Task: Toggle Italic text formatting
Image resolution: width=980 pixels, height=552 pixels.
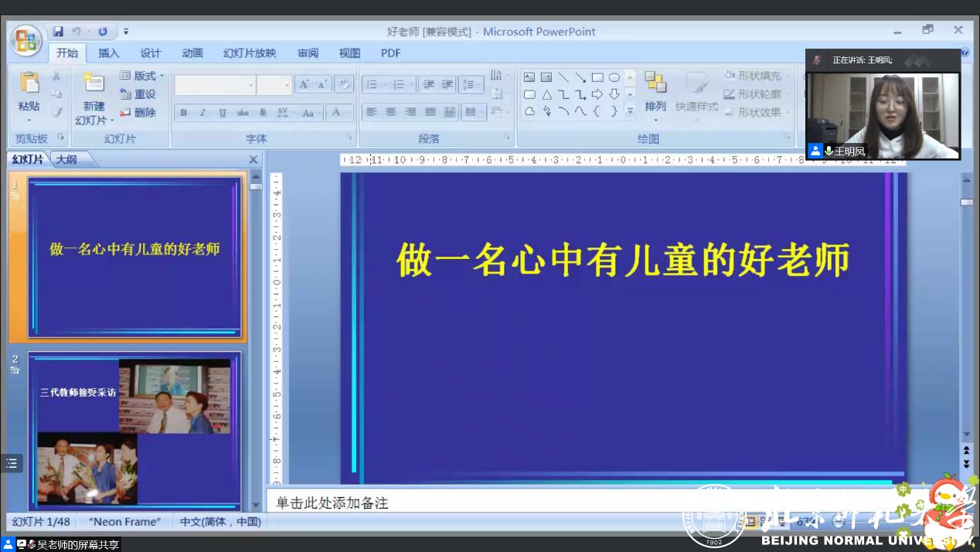Action: click(203, 113)
